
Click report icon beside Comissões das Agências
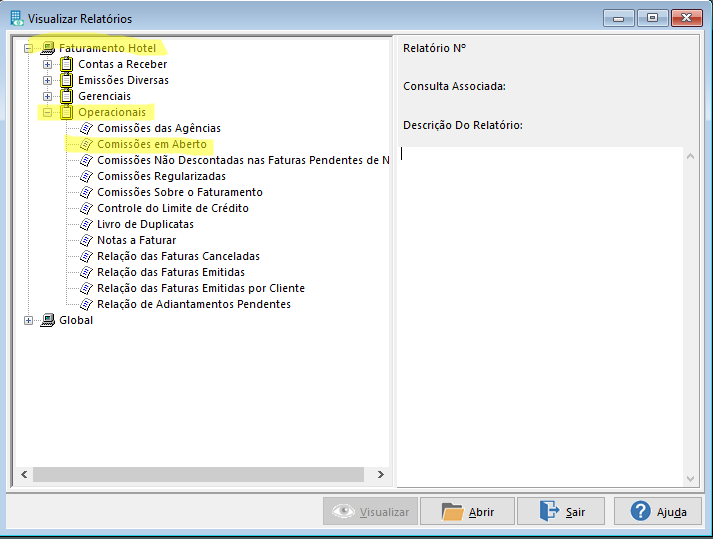(86, 128)
